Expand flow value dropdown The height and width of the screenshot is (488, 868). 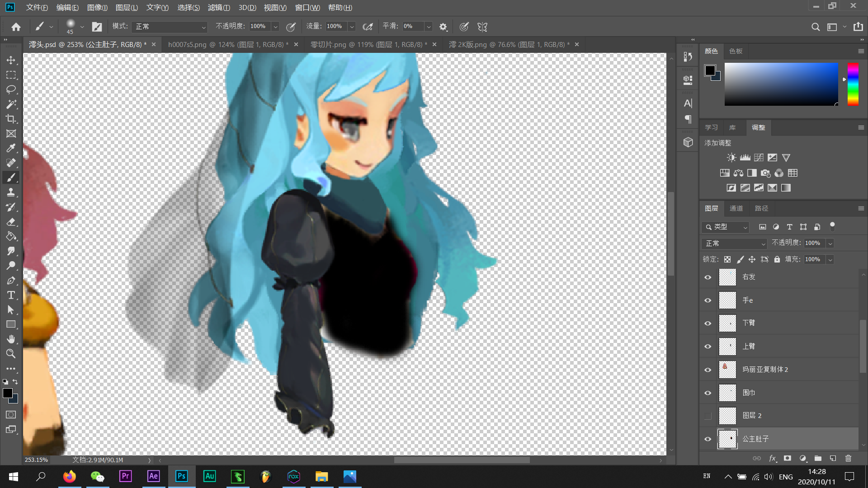pos(352,27)
